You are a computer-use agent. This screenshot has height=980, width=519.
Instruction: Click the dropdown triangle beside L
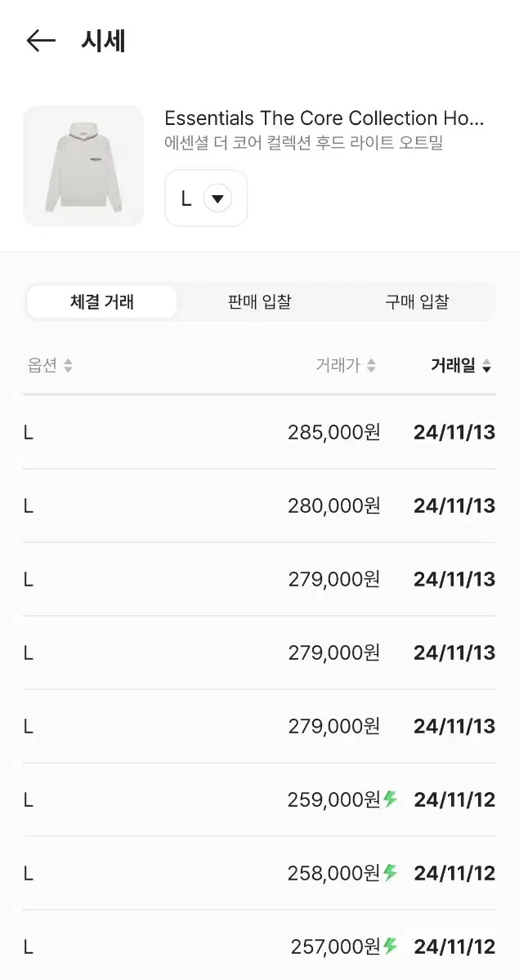click(217, 198)
